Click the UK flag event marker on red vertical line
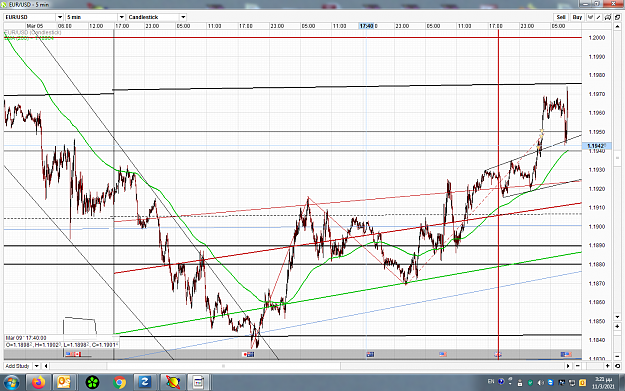 (498, 354)
